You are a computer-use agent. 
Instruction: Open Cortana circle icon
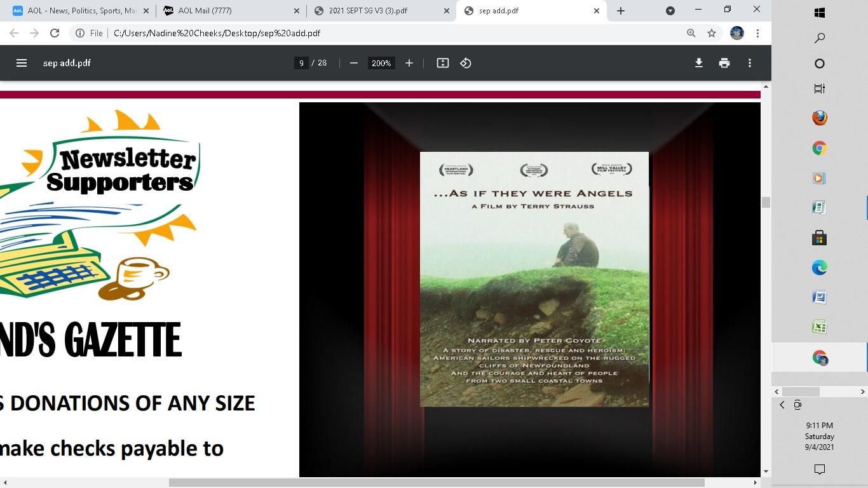[820, 64]
